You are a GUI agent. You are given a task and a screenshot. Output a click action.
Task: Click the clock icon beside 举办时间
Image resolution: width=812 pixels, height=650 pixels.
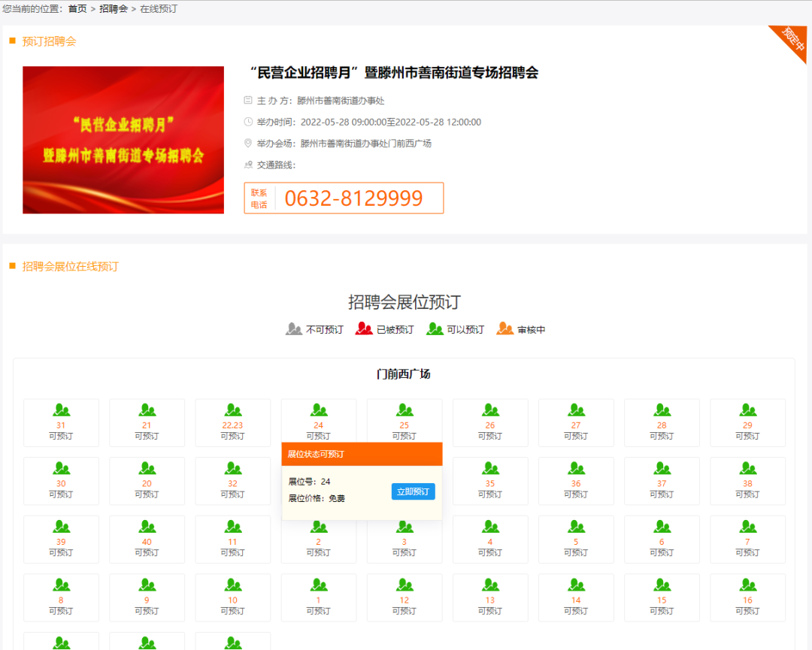click(x=248, y=122)
